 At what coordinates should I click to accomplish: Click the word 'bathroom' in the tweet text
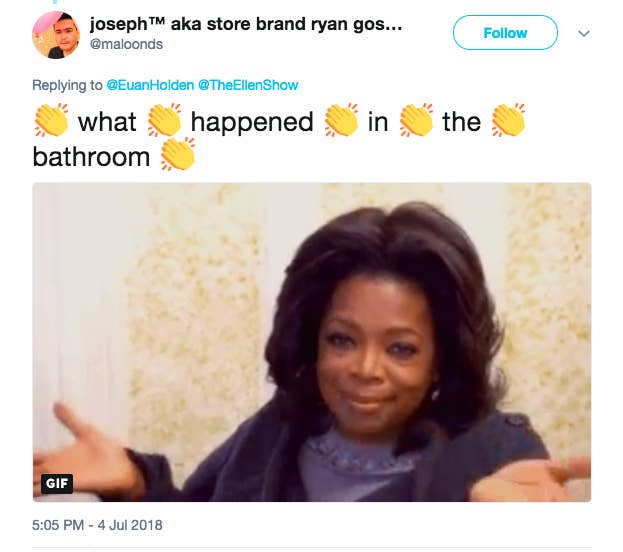tap(91, 157)
